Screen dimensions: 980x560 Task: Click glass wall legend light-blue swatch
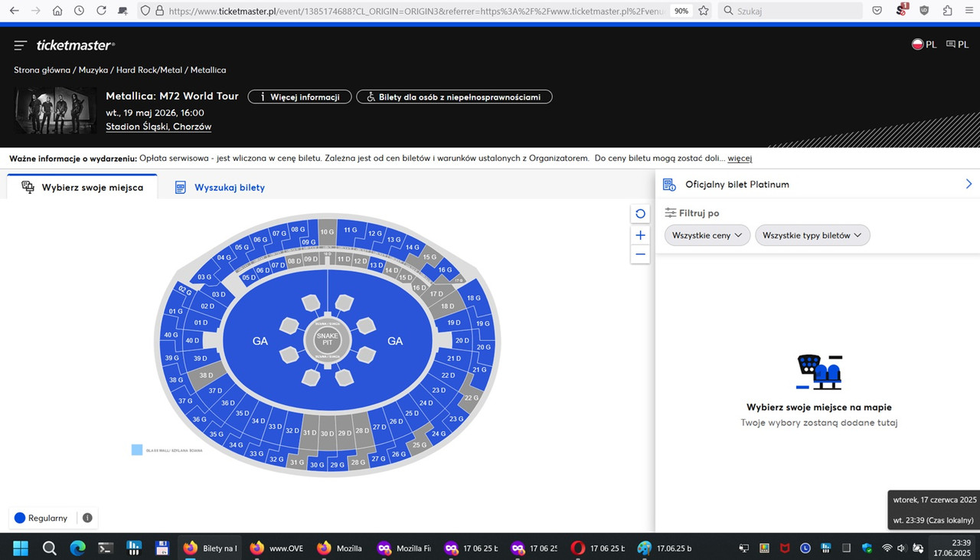137,450
